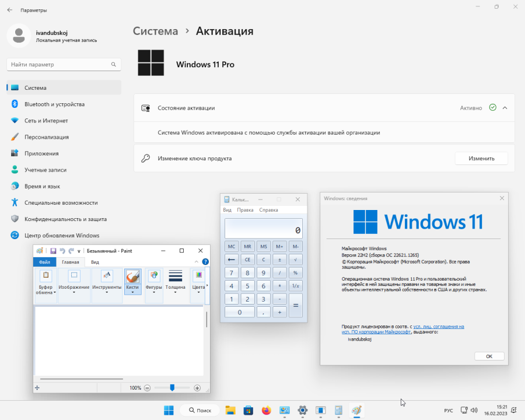Open Учетные записи settings
Image resolution: width=525 pixels, height=420 pixels.
(64, 170)
